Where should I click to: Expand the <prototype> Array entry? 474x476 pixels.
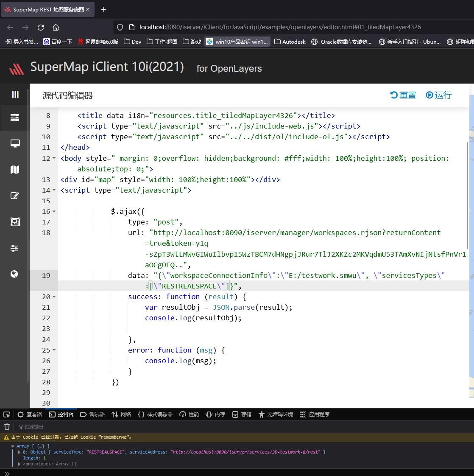coord(20,464)
